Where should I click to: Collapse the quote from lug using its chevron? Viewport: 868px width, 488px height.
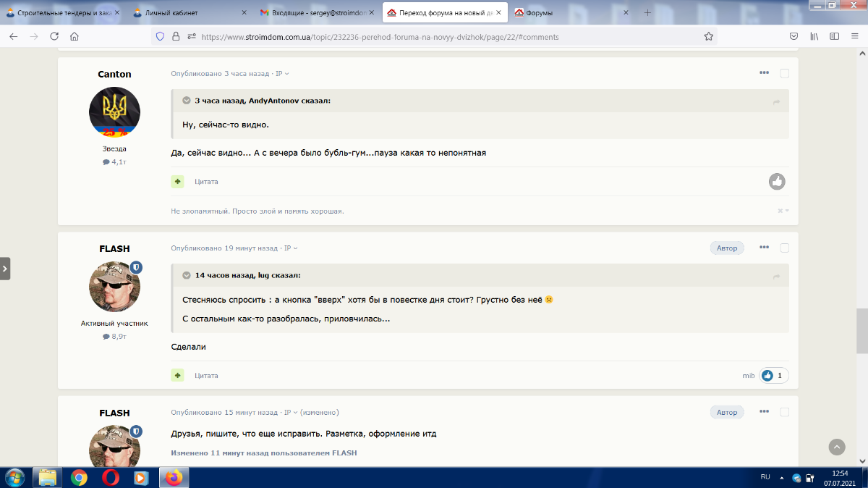point(187,275)
